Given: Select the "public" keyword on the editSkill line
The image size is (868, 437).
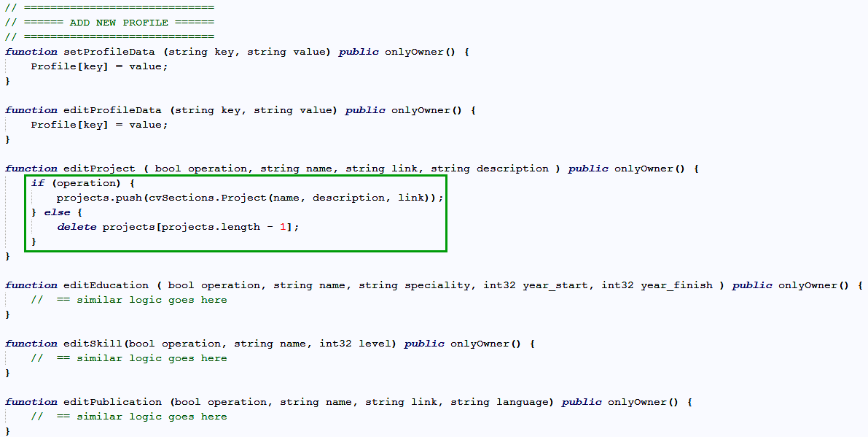Looking at the screenshot, I should coord(424,344).
